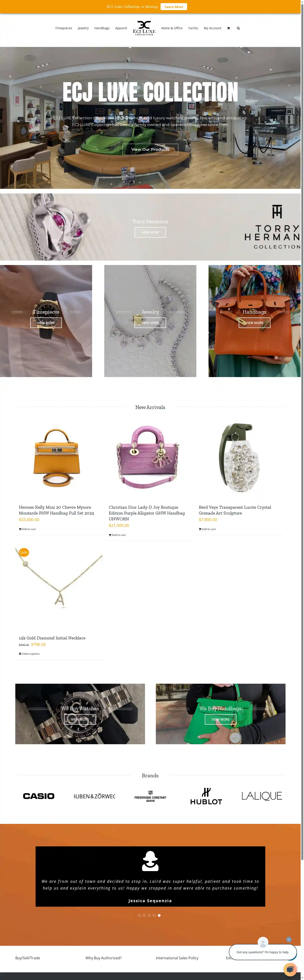Screen dimensions: 304x980
Task: Add Hermes Kelly Mini to cart
Action: coord(27,529)
